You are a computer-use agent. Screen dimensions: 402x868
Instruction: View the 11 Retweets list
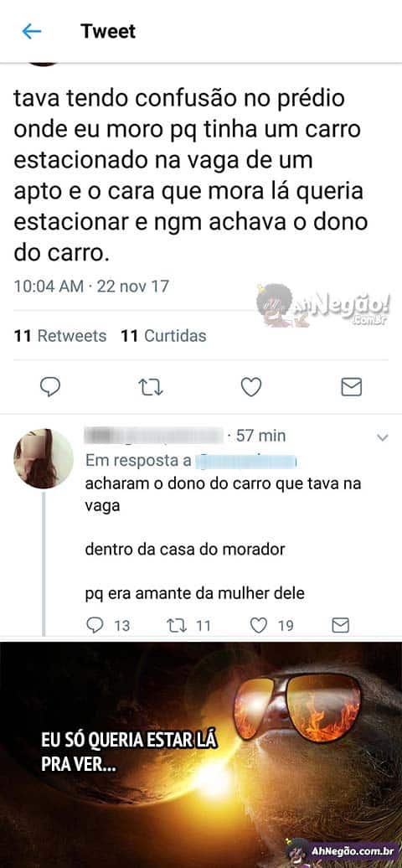(x=59, y=335)
